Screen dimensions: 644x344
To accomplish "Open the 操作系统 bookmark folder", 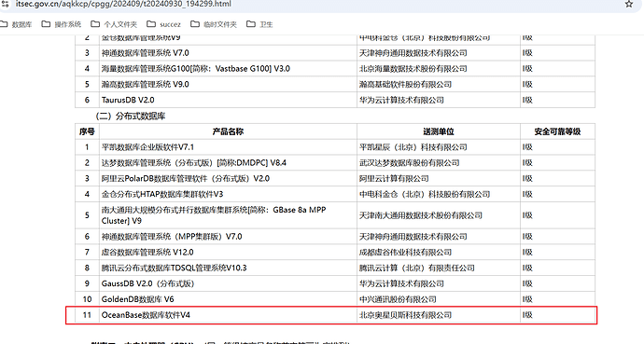I will coord(62,24).
